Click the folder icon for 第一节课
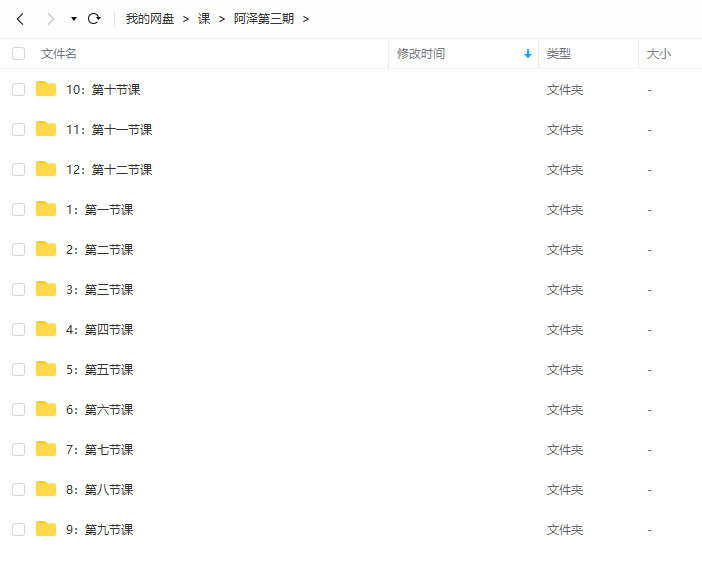 point(46,209)
